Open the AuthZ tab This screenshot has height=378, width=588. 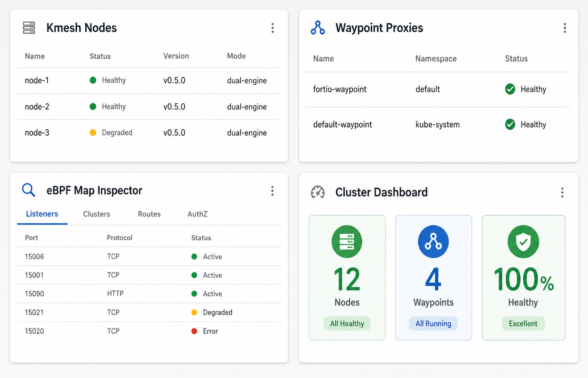[x=197, y=214]
